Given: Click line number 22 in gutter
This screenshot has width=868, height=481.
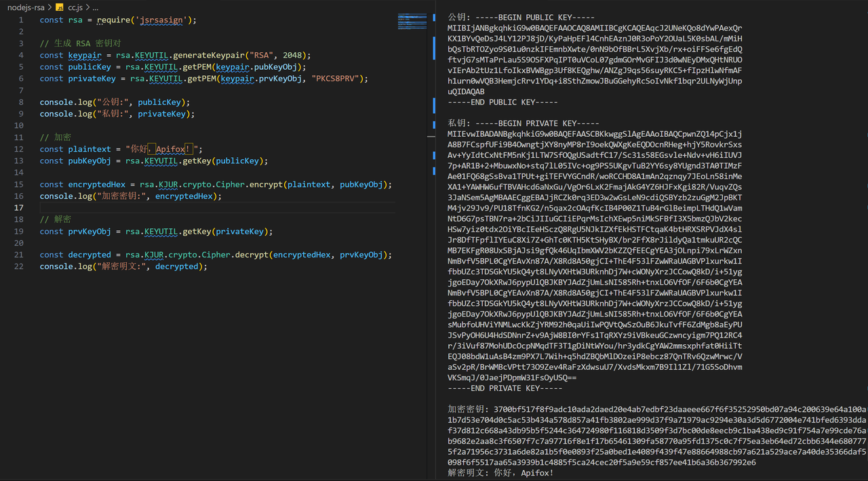Looking at the screenshot, I should click(x=20, y=267).
